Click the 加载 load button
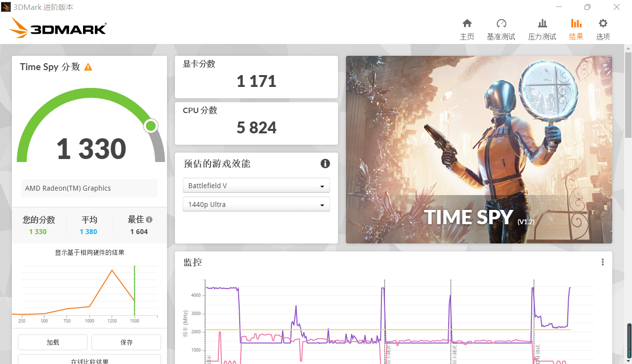The image size is (632, 364). (x=52, y=342)
